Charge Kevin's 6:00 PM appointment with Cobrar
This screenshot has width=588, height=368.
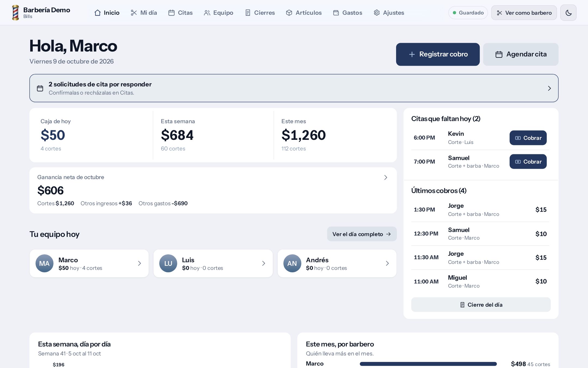tap(528, 138)
